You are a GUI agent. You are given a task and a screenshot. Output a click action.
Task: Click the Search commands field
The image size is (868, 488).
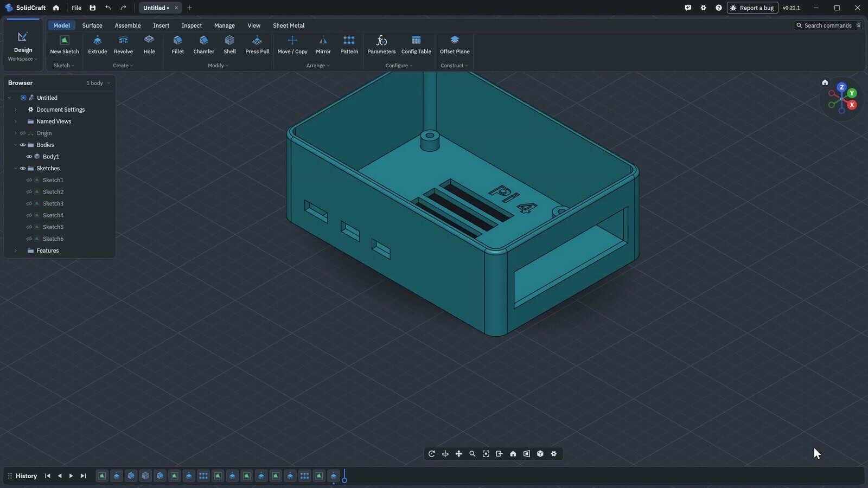tap(828, 25)
